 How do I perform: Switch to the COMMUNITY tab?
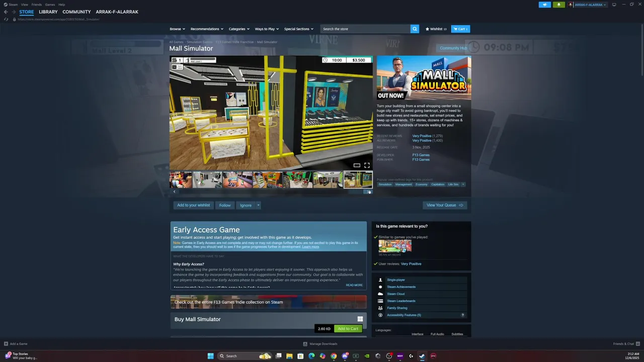point(76,12)
